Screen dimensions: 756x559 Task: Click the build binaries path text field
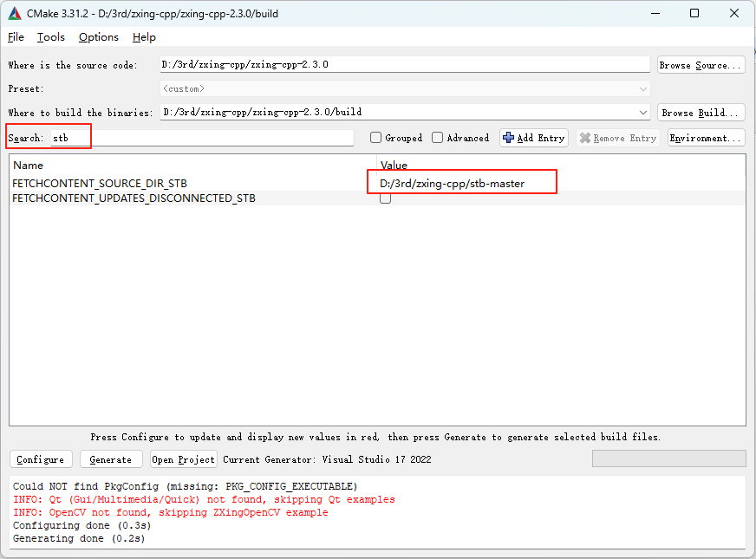tap(399, 113)
